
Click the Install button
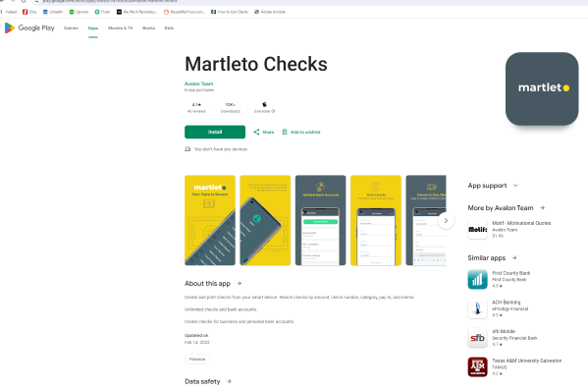(x=215, y=132)
